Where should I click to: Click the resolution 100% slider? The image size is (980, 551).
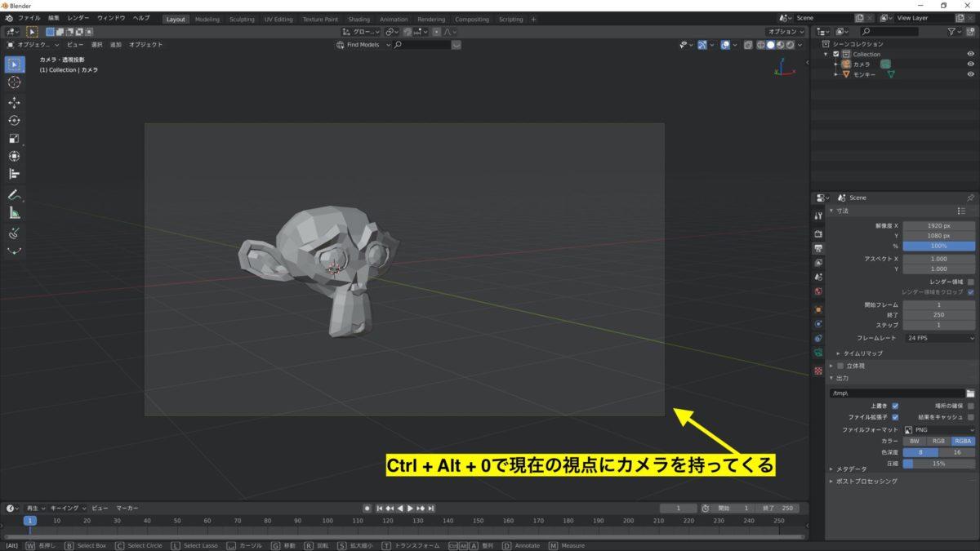(x=939, y=246)
